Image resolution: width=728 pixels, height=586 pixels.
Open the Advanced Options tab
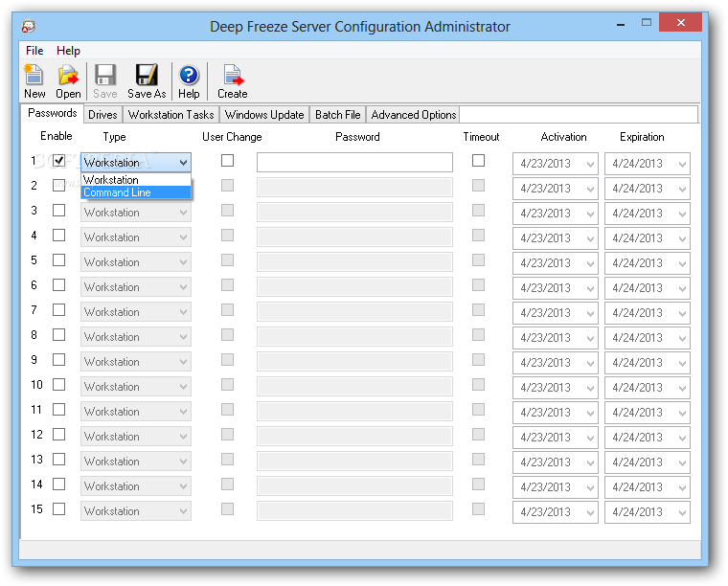tap(413, 115)
